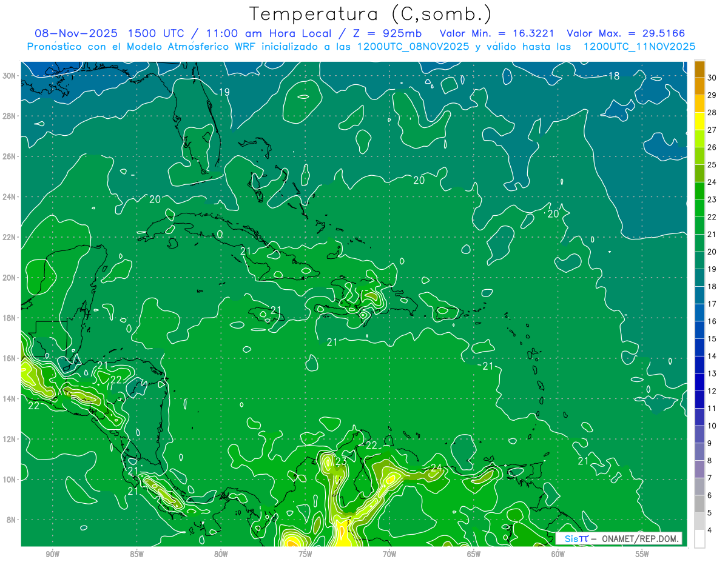Click blue legend swatch between 15 and 16
This screenshot has height=562, width=728.
tap(699, 330)
